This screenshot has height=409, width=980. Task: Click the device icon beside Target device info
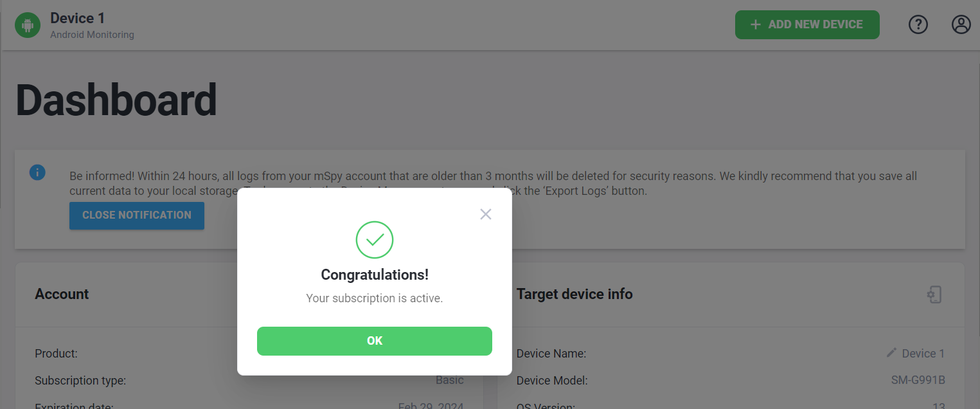click(x=934, y=295)
